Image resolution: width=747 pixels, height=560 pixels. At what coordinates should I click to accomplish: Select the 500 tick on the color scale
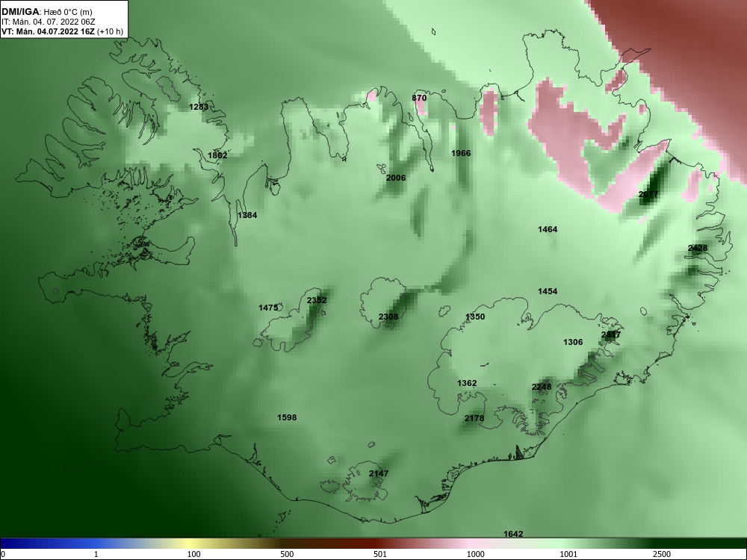coord(287,555)
